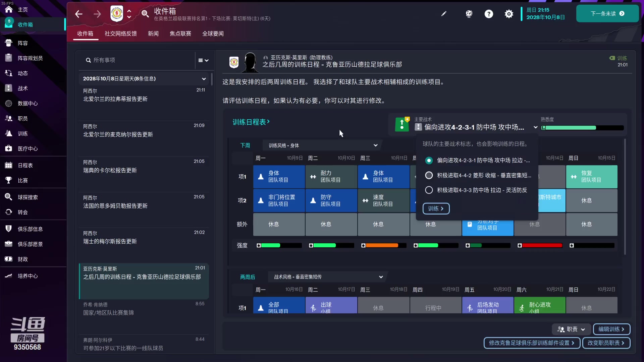Select 偏向进攻4-2-3-1 防中场 tactic radio
Screen dimensions: 644x362
pyautogui.click(x=429, y=161)
